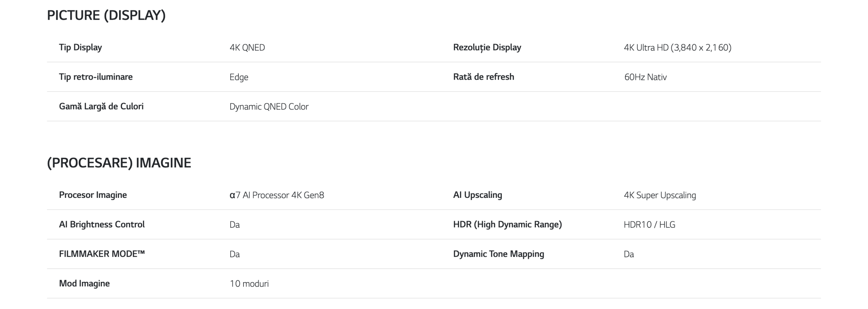Select the HDR10 / HLG value
868x309 pixels.
coord(649,225)
